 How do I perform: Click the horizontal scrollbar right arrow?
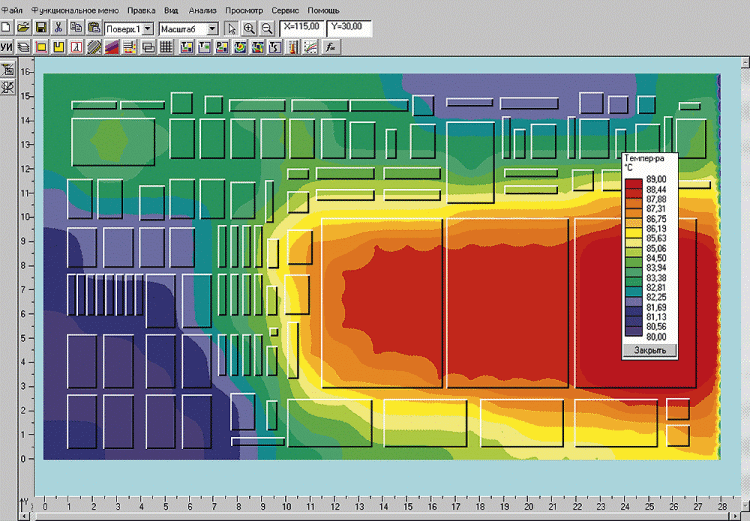click(736, 517)
